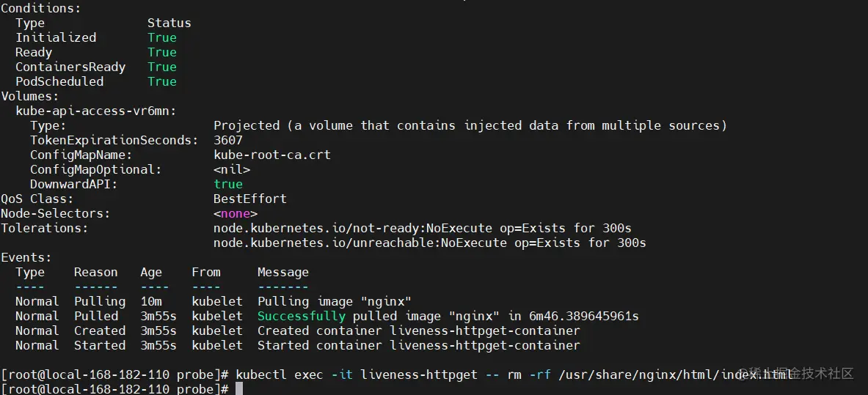Click the not-ready:NoExecute toleration line
The width and height of the screenshot is (868, 395).
(423, 228)
